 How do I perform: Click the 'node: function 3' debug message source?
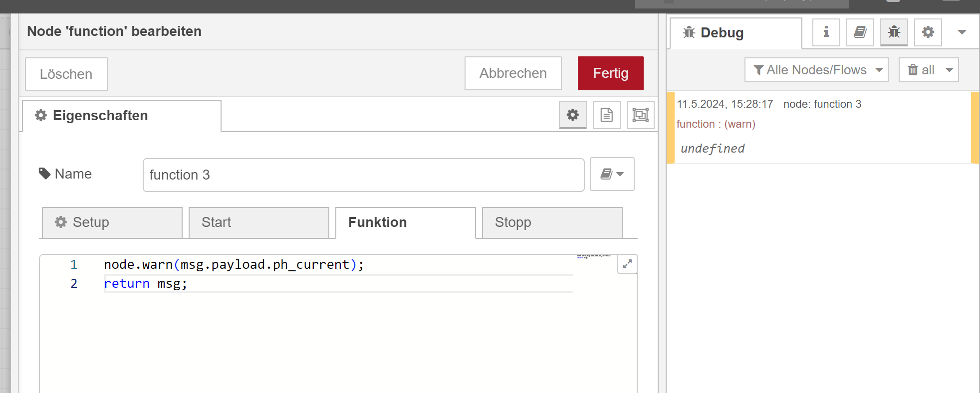(822, 104)
